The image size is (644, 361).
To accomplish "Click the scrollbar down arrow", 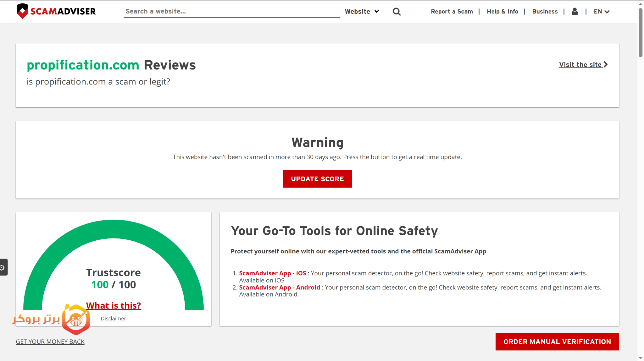I will coord(641,358).
